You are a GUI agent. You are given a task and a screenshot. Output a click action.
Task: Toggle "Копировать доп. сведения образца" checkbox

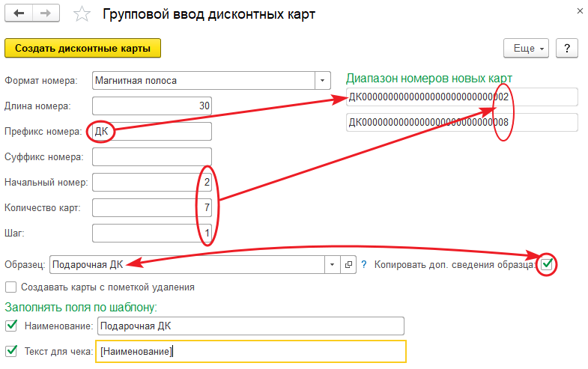(x=548, y=263)
